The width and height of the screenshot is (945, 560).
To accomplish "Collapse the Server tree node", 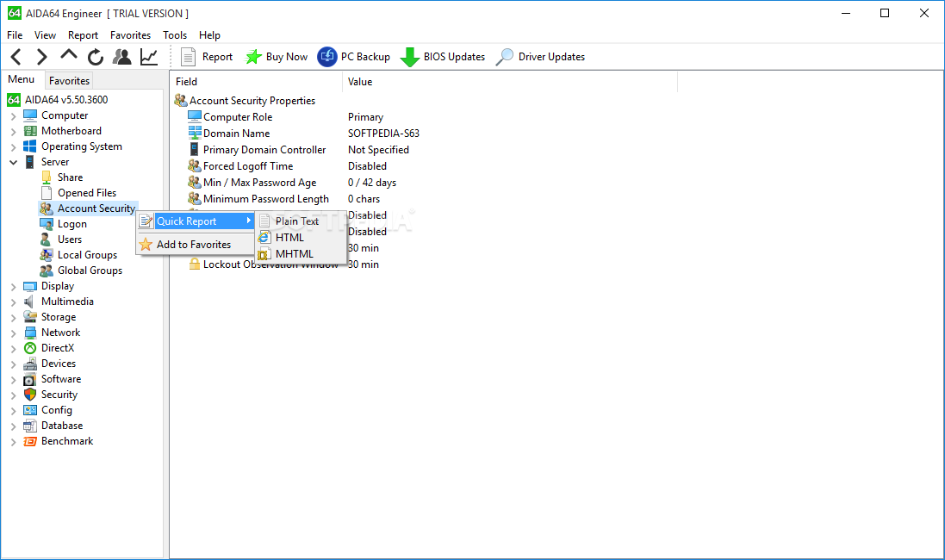I will tap(13, 162).
